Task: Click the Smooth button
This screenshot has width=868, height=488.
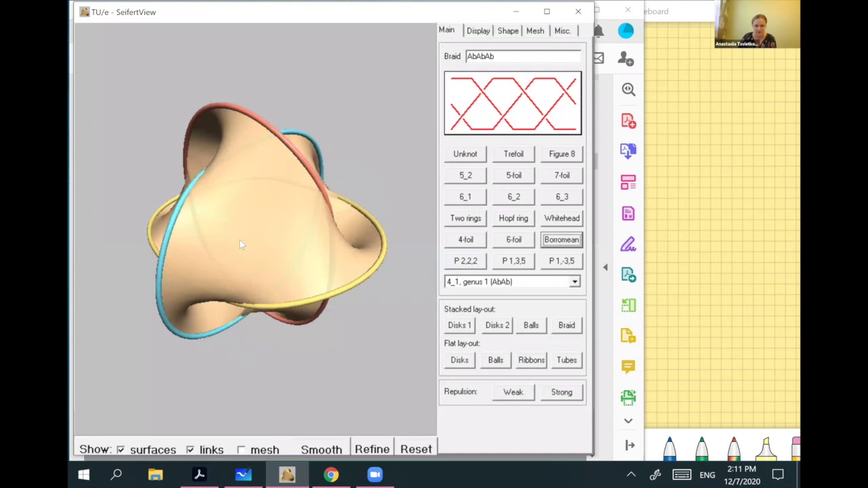Action: [x=321, y=449]
